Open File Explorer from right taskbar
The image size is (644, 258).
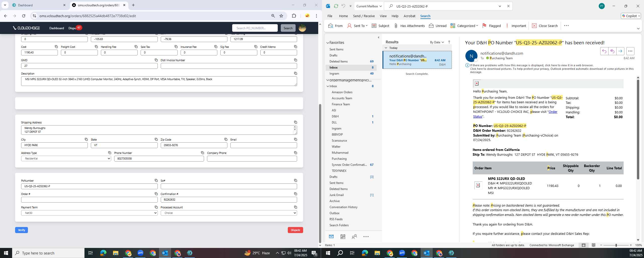coord(377,253)
